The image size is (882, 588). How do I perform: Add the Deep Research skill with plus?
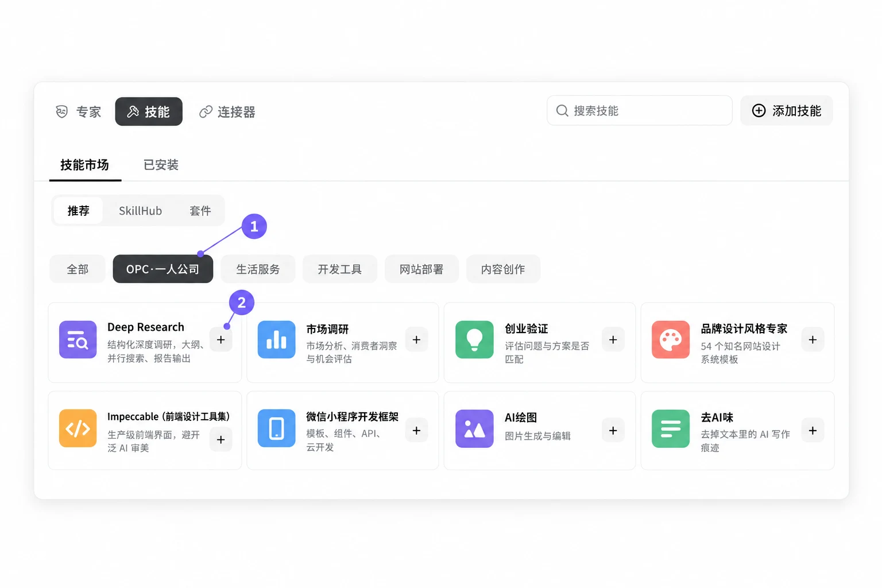point(220,339)
